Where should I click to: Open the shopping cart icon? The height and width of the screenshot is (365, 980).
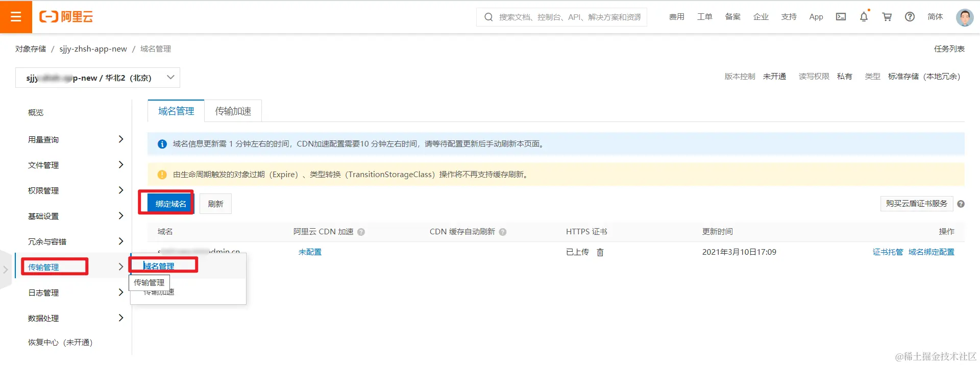tap(887, 17)
